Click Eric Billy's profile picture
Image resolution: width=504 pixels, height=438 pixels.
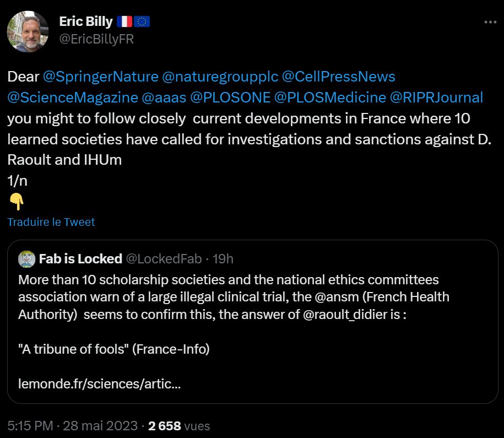click(x=28, y=31)
